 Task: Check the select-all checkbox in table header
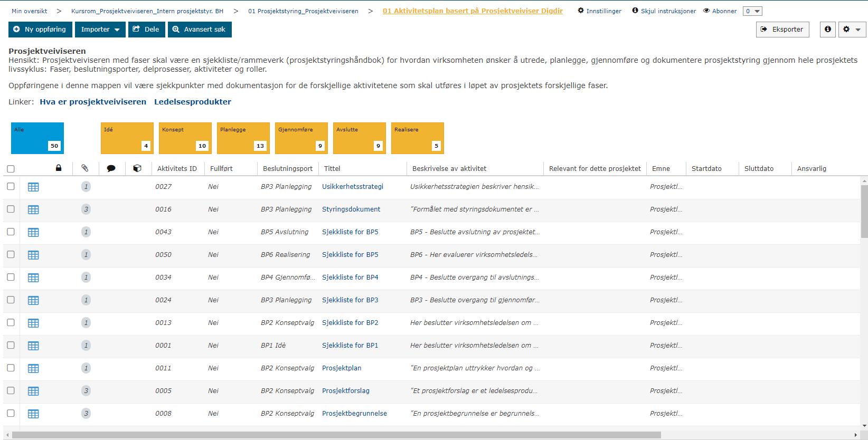pyautogui.click(x=11, y=169)
